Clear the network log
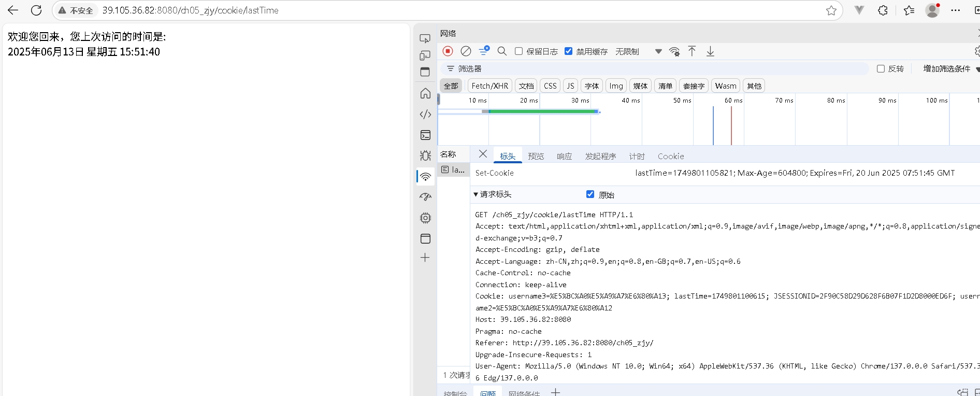Viewport: 980px width, 396px height. pos(466,51)
